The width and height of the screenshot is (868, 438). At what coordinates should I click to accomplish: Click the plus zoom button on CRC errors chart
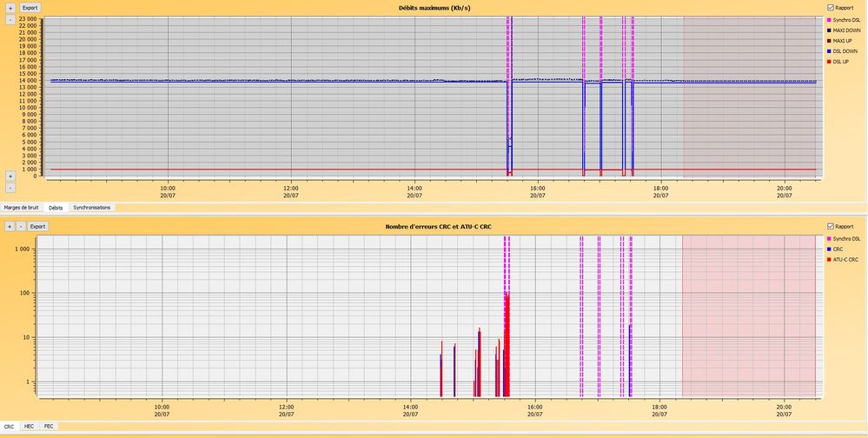coord(10,226)
